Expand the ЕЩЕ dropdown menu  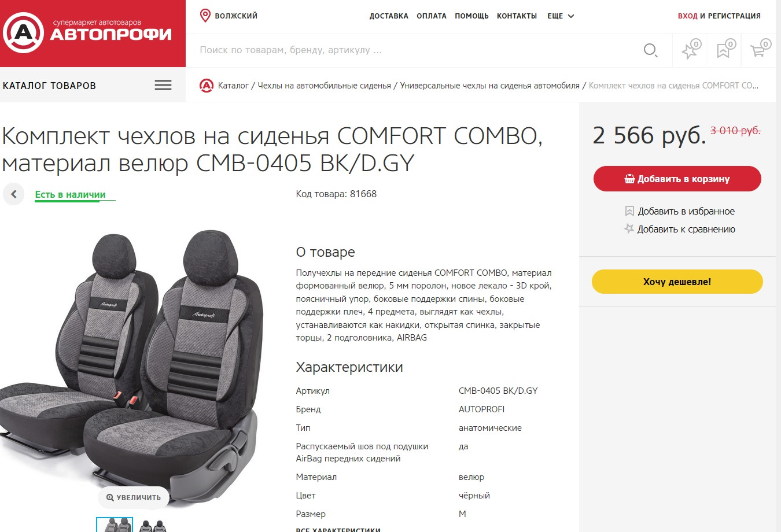(561, 16)
